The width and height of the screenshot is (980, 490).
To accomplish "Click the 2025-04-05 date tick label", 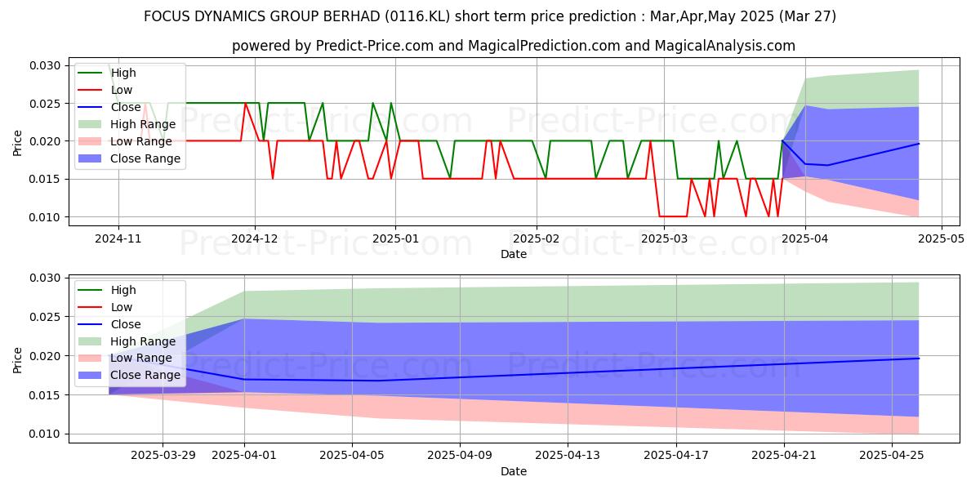I will [x=352, y=456].
